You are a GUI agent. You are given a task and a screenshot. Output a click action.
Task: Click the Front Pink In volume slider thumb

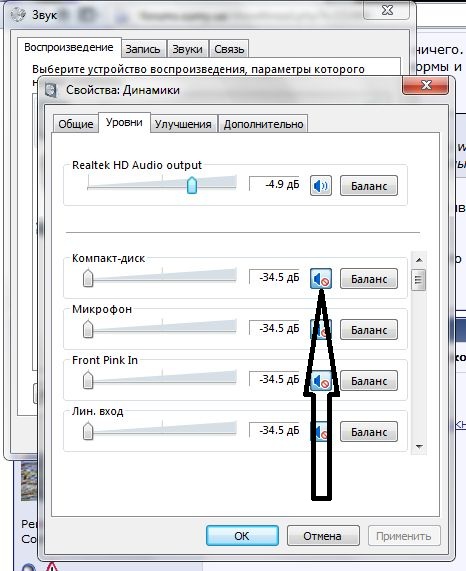88,380
